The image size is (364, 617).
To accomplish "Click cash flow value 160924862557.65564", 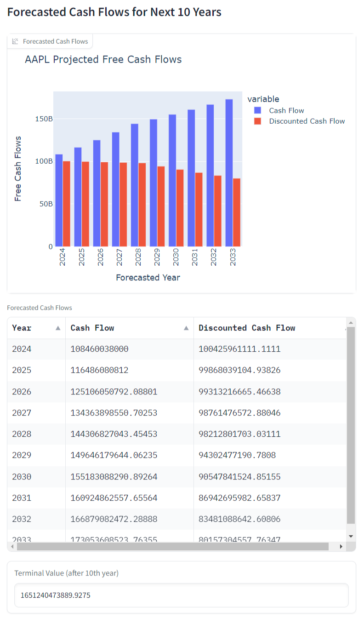I will click(x=114, y=498).
